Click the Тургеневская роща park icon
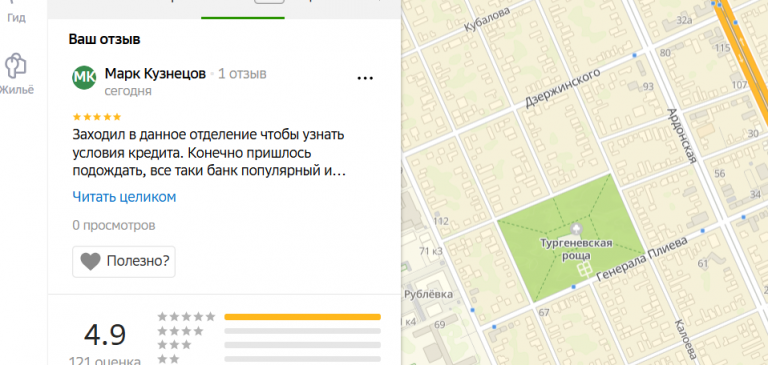 click(x=577, y=229)
